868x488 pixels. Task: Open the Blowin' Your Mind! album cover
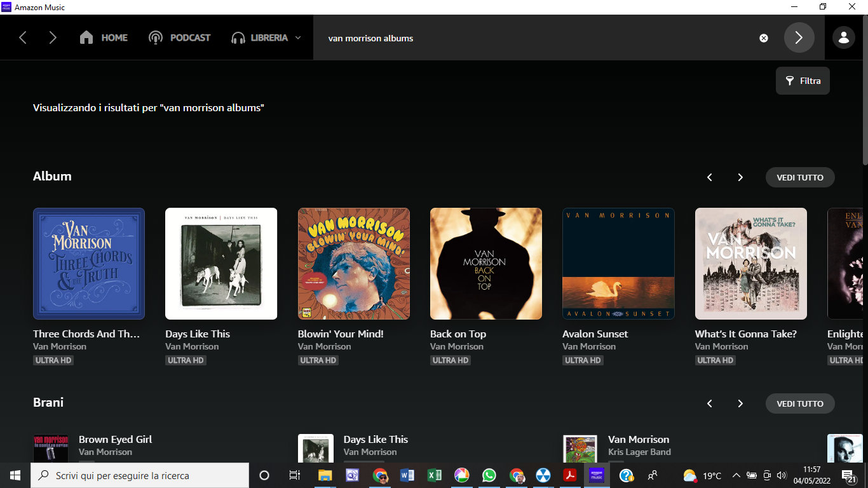354,264
